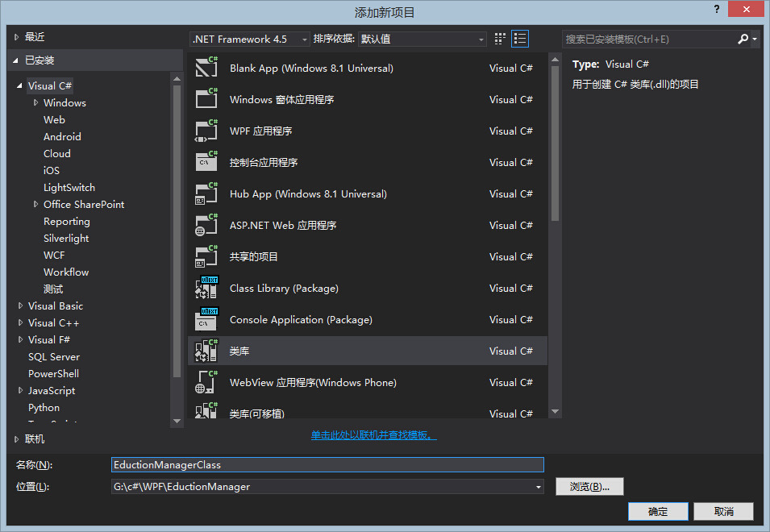The image size is (770, 532).
Task: Select the iOS category
Action: point(52,170)
